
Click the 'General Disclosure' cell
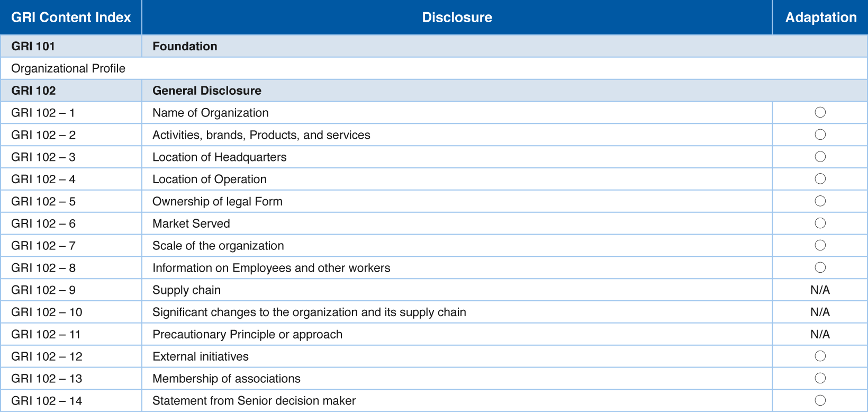point(505,91)
